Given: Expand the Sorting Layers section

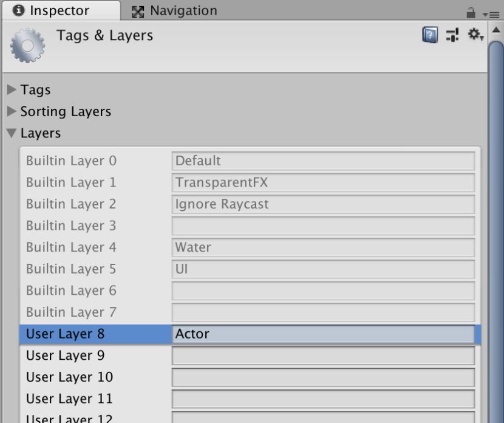Looking at the screenshot, I should coord(12,112).
